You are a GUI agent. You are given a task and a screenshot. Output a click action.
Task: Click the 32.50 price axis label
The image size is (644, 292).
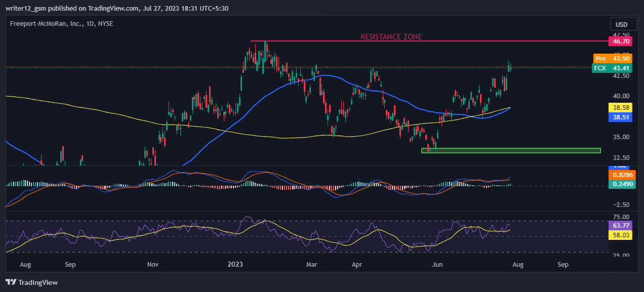621,157
